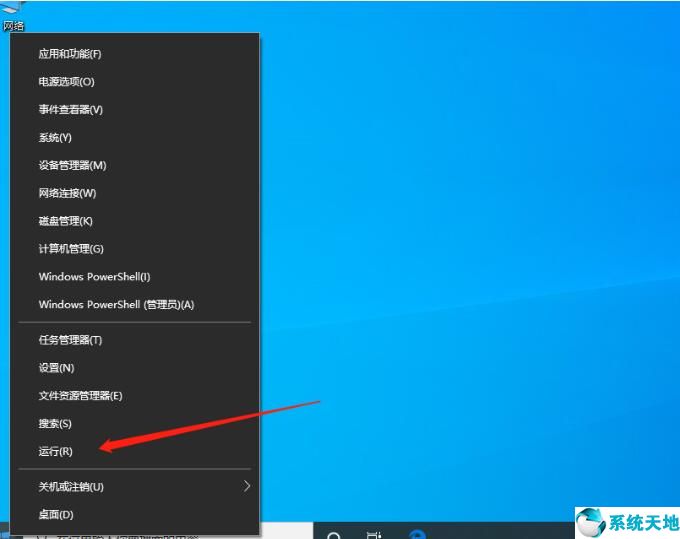This screenshot has width=680, height=539.
Task: Select 搜索(S) menu item
Action: click(x=134, y=424)
